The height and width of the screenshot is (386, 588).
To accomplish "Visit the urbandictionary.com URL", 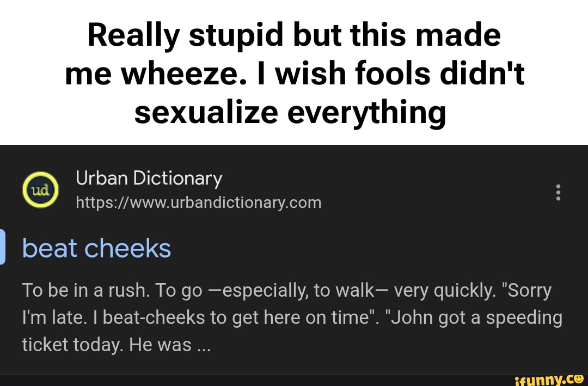I will [x=198, y=202].
